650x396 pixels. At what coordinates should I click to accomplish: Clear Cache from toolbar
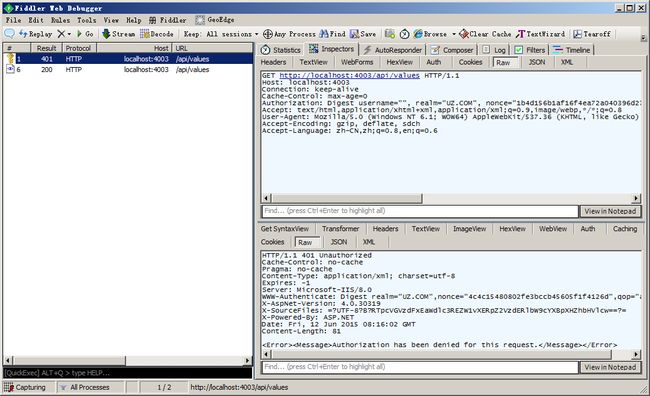[485, 34]
